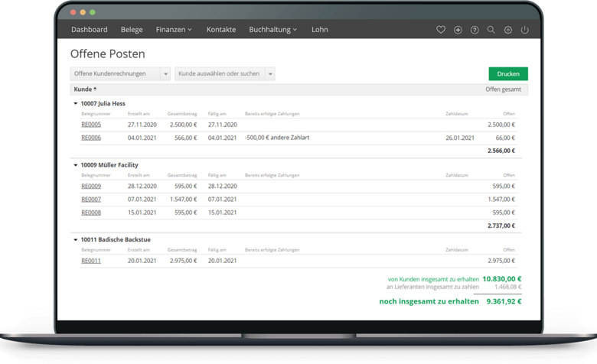Click the power logout icon
Screen dimensions: 597x364
524,30
